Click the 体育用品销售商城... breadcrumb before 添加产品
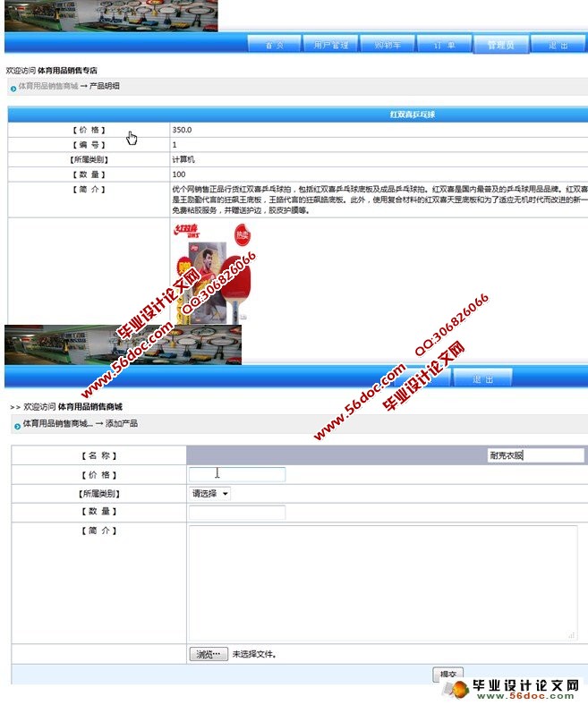588x705 pixels. point(58,423)
